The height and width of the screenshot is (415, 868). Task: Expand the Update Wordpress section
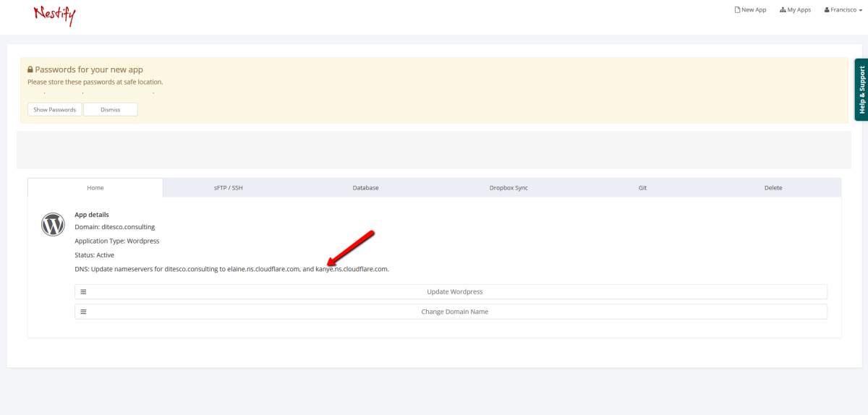tap(451, 292)
